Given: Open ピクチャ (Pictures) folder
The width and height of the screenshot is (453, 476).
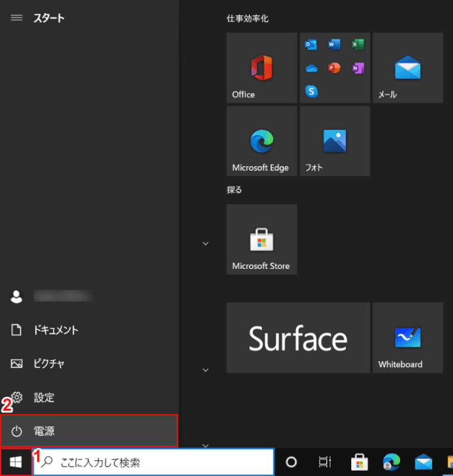Looking at the screenshot, I should [x=89, y=364].
